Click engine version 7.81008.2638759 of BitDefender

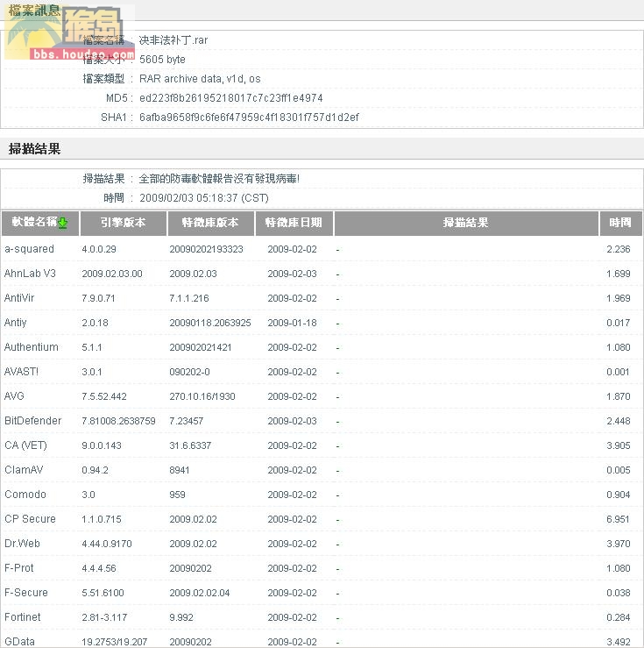[x=118, y=421]
